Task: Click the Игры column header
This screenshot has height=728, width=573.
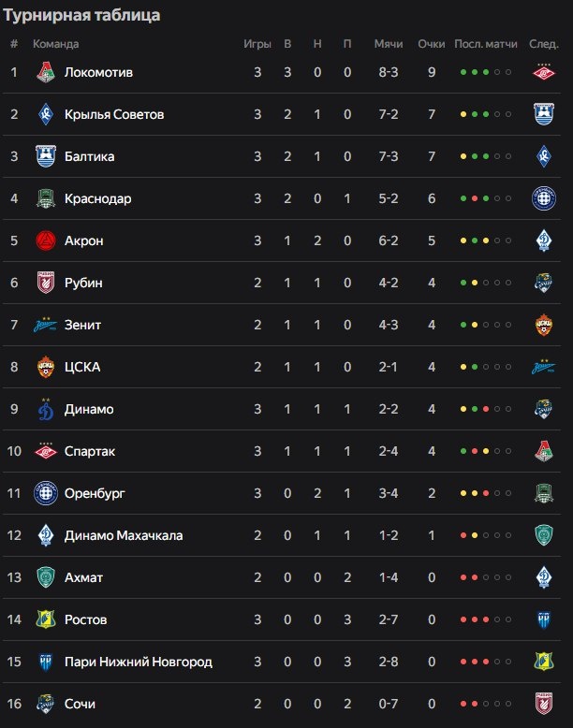Action: [x=257, y=44]
